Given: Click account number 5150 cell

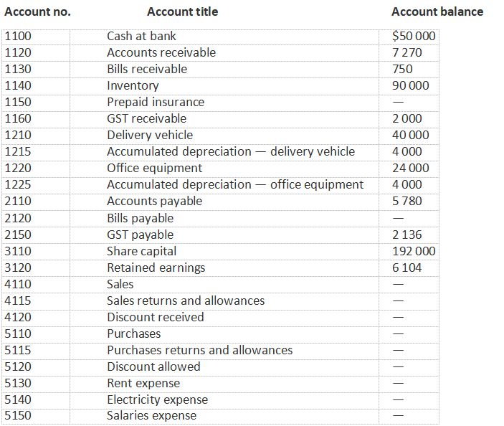Looking at the screenshot, I should [x=18, y=415].
